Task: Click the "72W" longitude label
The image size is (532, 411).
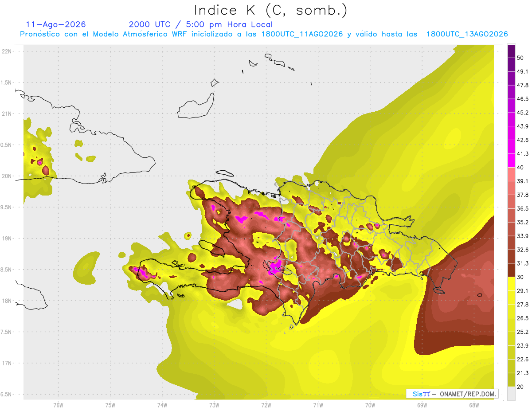Action: click(x=266, y=405)
